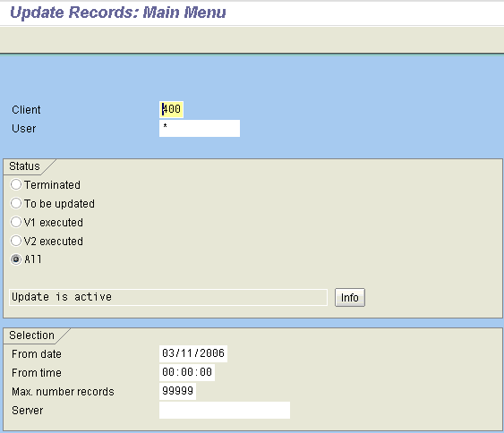The image size is (504, 433).
Task: Click the empty Server input field
Action: 225,411
